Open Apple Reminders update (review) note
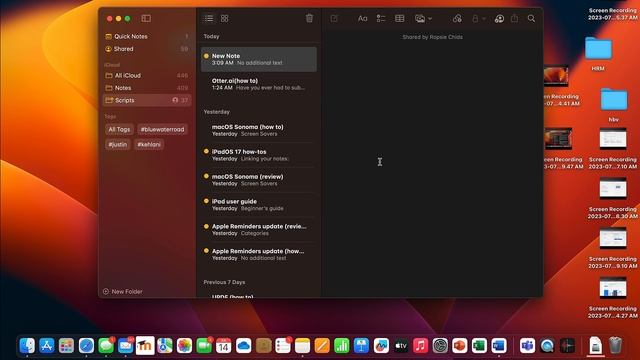 tap(259, 230)
